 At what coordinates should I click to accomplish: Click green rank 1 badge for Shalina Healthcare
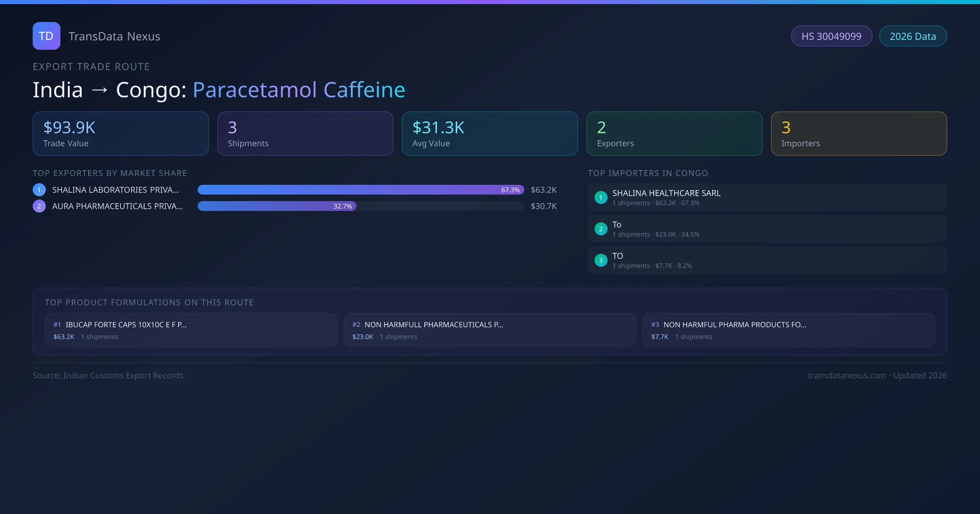601,197
